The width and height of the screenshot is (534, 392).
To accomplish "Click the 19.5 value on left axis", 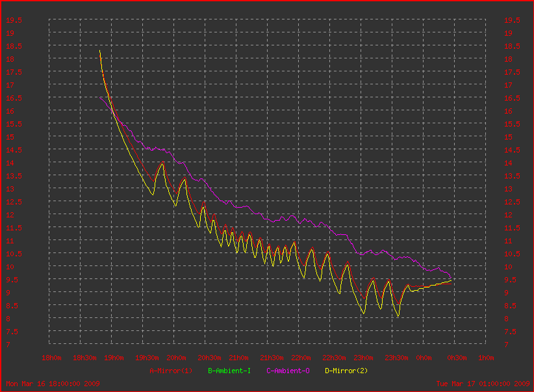I will 14,20.
